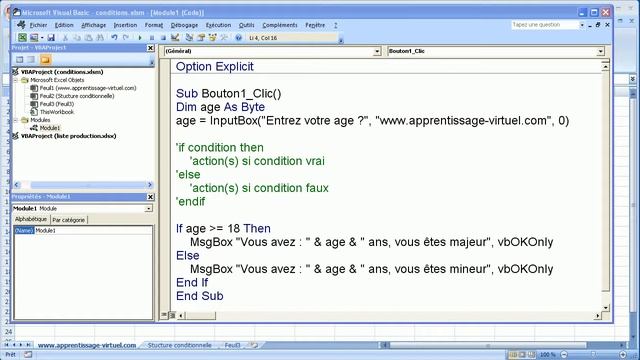Select the Par catégorie properties tab

point(69,220)
